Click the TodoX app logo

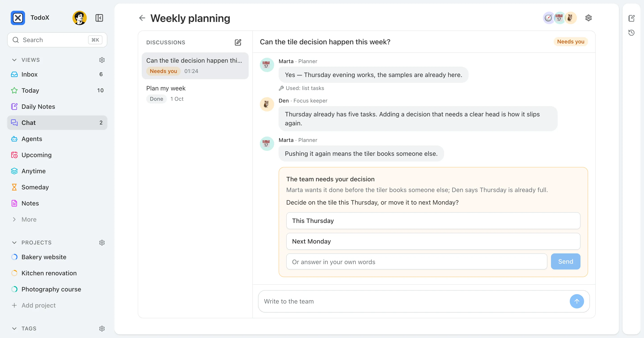18,18
